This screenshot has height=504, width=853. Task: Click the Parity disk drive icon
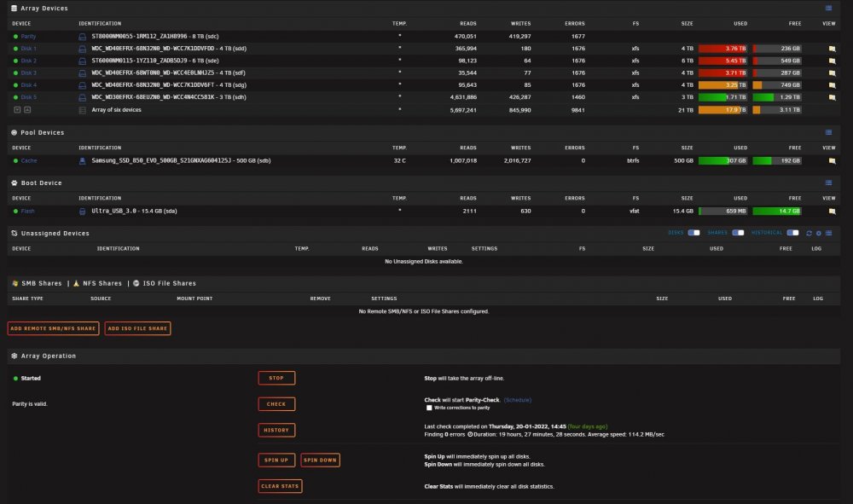point(82,37)
